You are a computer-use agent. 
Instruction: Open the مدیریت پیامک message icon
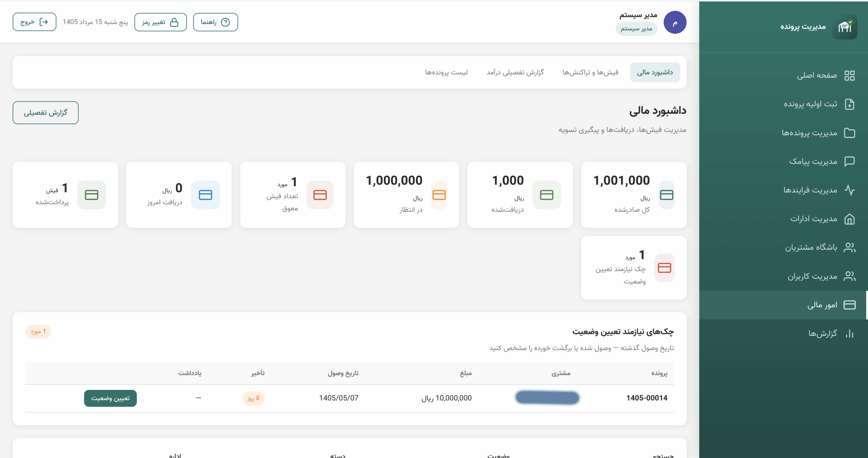(849, 161)
